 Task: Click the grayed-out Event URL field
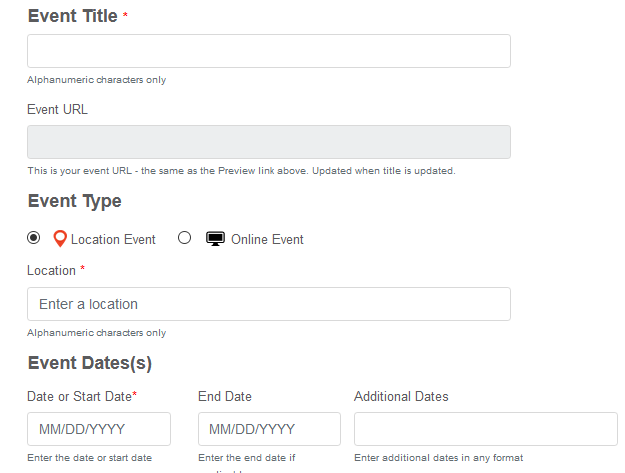point(269,142)
